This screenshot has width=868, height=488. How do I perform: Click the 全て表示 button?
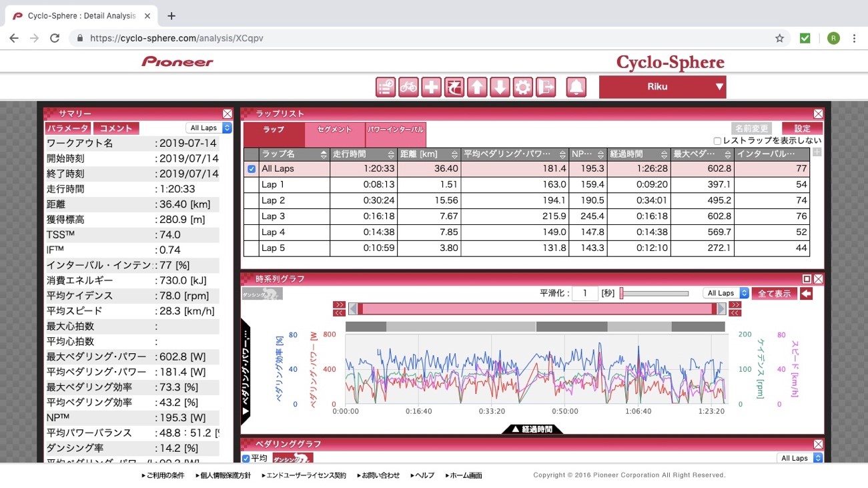click(774, 294)
